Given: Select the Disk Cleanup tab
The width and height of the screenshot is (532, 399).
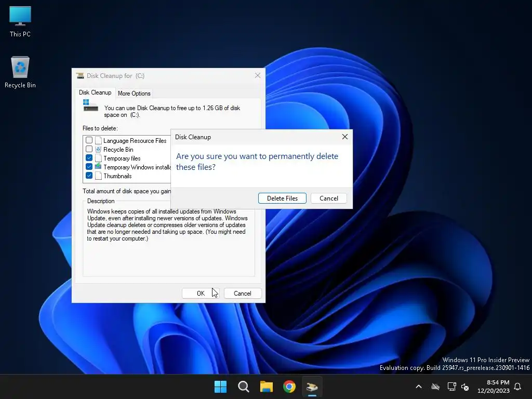Looking at the screenshot, I should point(95,92).
